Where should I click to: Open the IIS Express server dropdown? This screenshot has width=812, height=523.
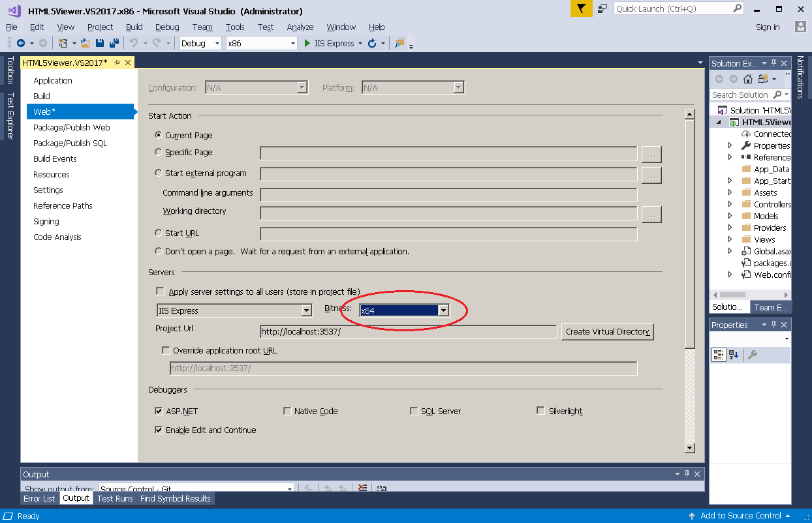(x=306, y=310)
